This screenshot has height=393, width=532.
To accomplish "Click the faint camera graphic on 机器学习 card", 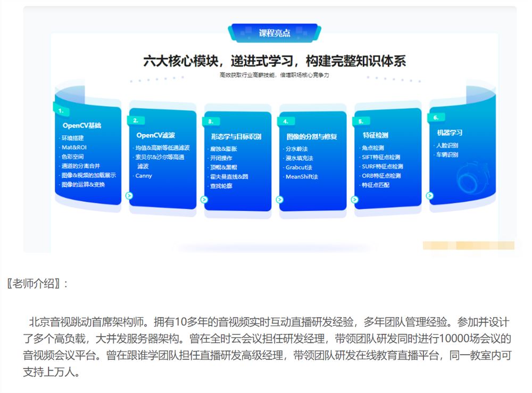I will click(x=472, y=178).
